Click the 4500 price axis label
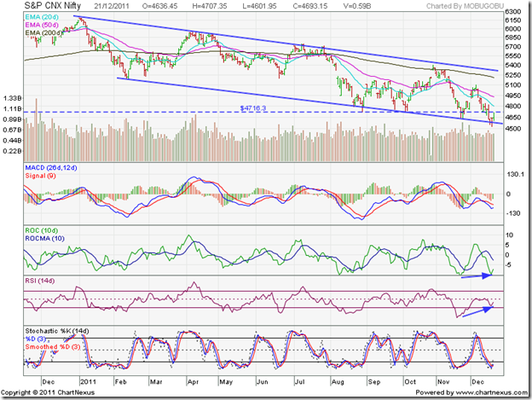Screen dimensions: 532x400 pyautogui.click(x=512, y=129)
